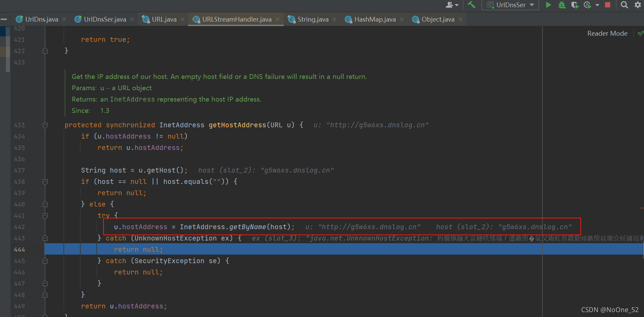Collapse the catch UnknownHostException fold at line 443

coord(45,238)
